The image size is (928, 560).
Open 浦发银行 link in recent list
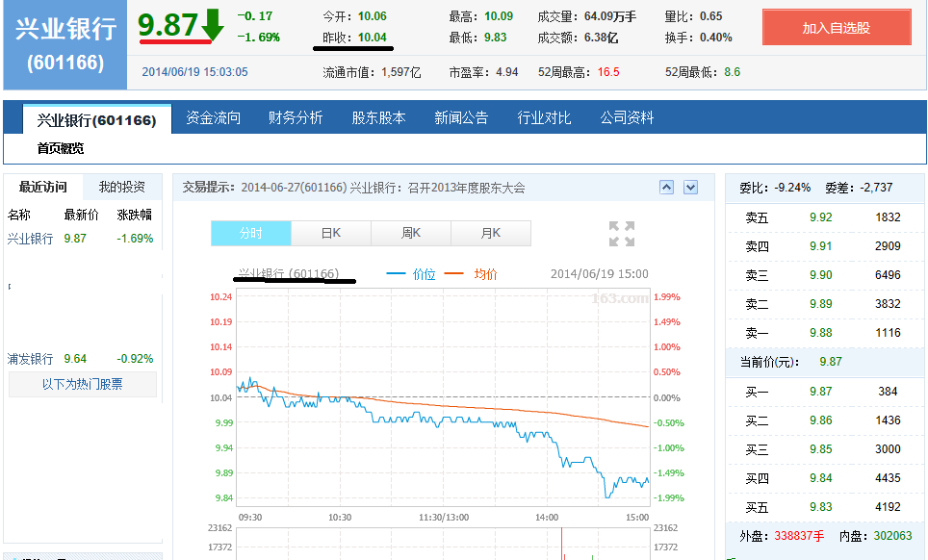click(30, 359)
